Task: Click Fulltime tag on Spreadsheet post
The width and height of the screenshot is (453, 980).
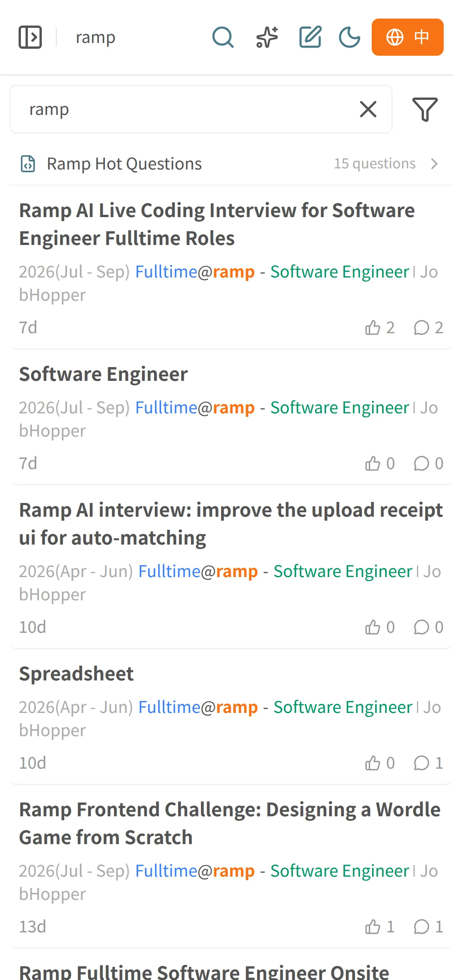Action: 169,707
